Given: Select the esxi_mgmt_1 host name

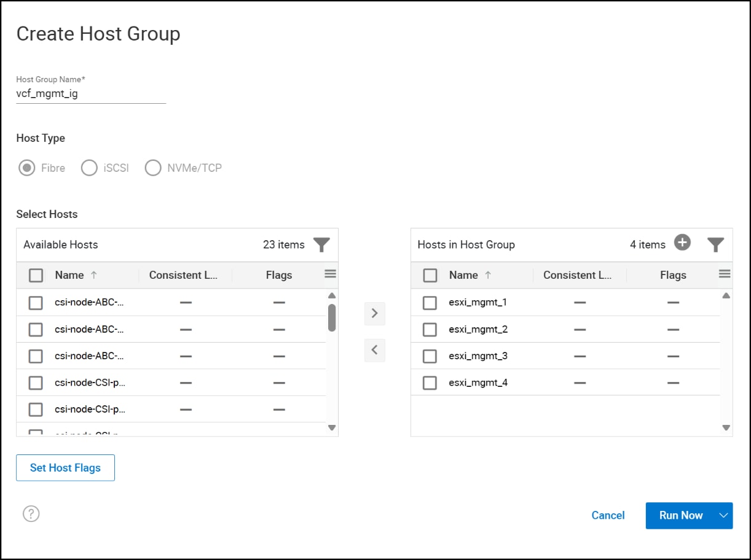Looking at the screenshot, I should (x=478, y=303).
